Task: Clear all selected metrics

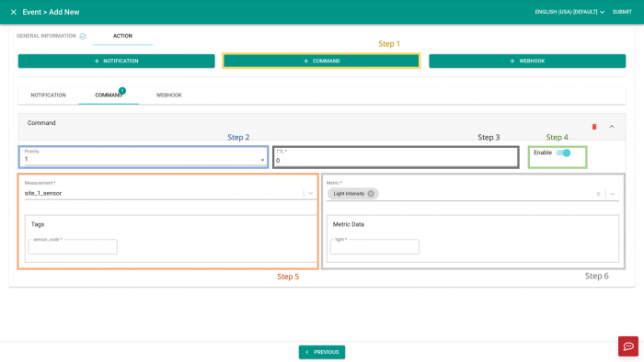Action: pos(598,194)
